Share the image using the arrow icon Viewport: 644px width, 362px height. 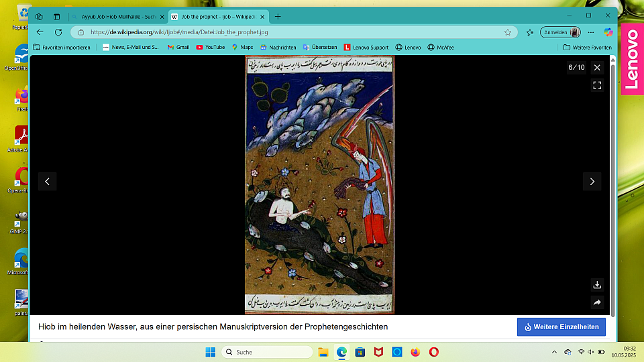click(x=597, y=302)
